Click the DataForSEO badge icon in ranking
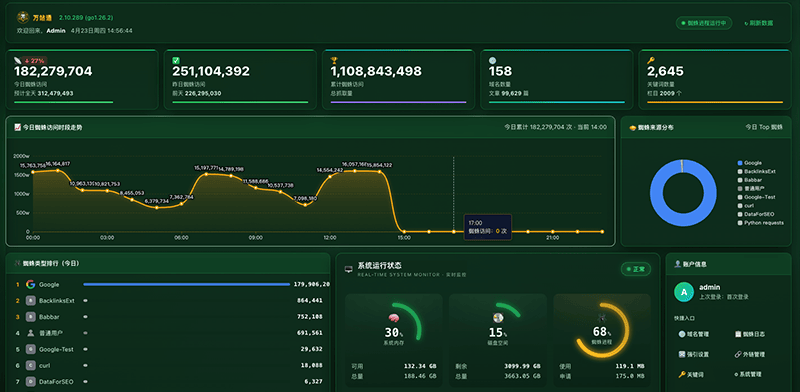This screenshot has width=800, height=392. coord(31,381)
